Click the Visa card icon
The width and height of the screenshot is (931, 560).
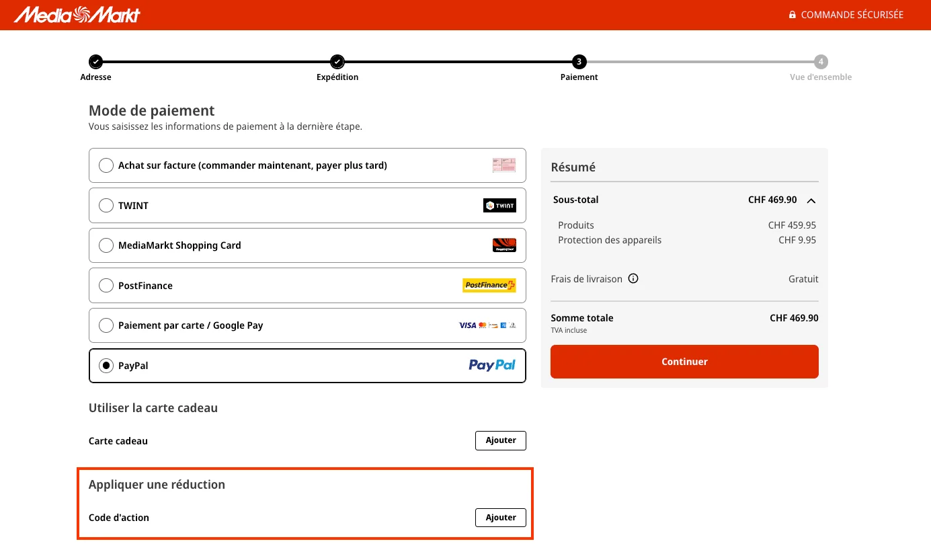pyautogui.click(x=467, y=325)
